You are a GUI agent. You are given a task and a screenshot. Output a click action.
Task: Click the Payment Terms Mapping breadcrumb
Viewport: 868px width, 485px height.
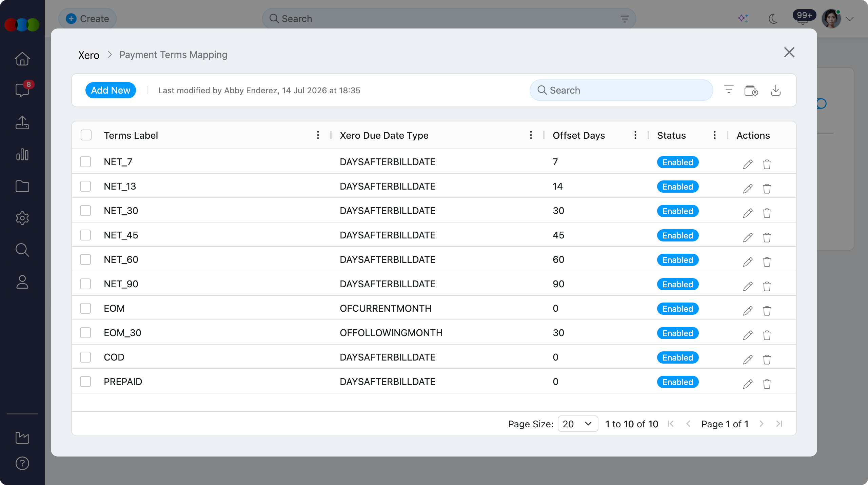pyautogui.click(x=173, y=55)
